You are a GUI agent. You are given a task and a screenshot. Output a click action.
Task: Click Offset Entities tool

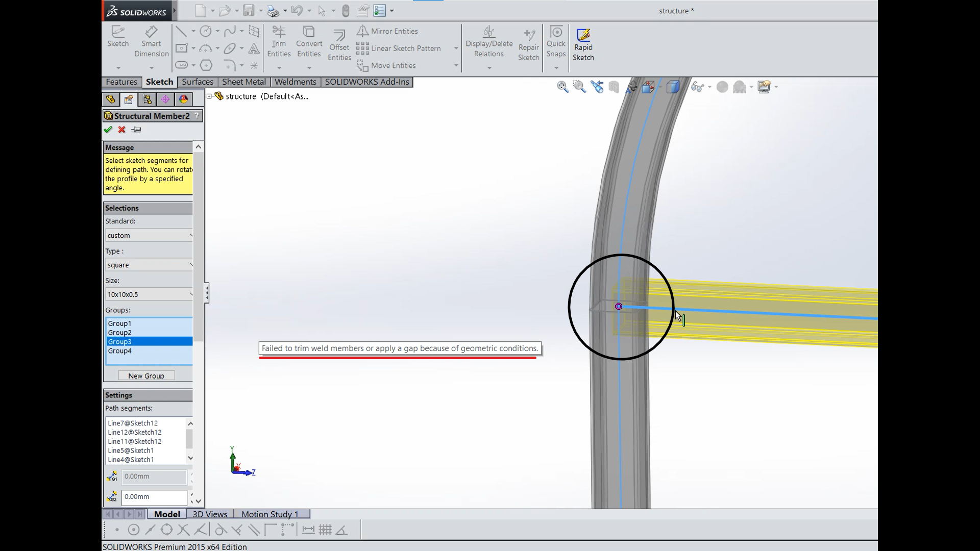click(x=339, y=45)
